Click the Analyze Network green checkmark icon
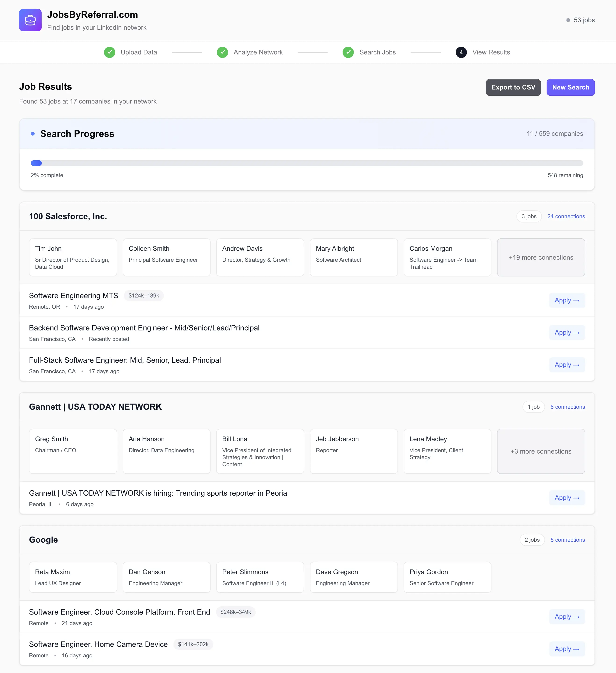Image resolution: width=616 pixels, height=673 pixels. [x=222, y=52]
